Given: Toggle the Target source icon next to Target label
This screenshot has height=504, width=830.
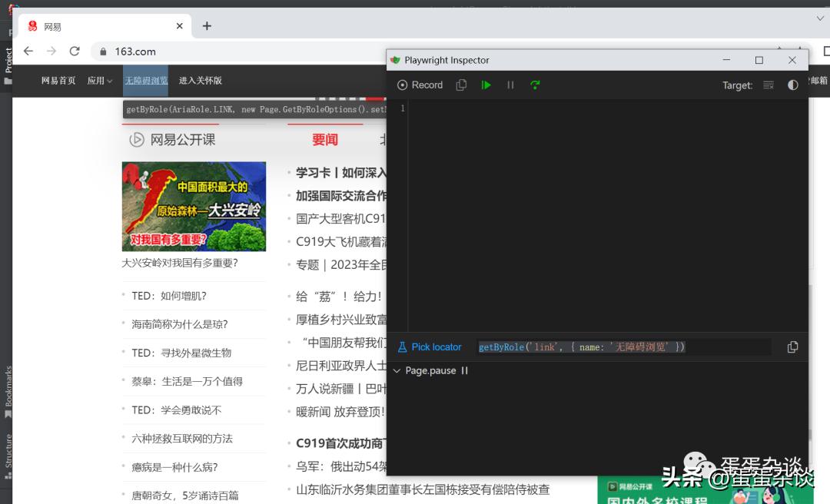Looking at the screenshot, I should pos(768,85).
